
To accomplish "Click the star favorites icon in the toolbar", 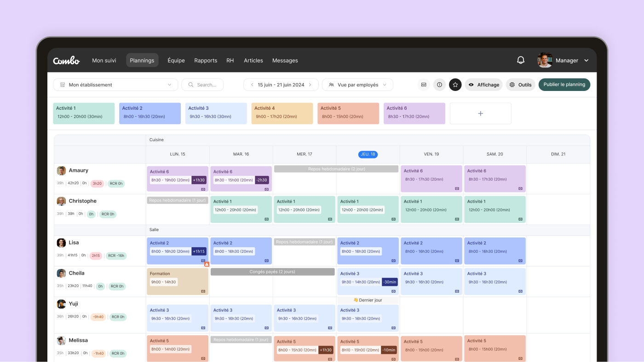I will tap(455, 85).
